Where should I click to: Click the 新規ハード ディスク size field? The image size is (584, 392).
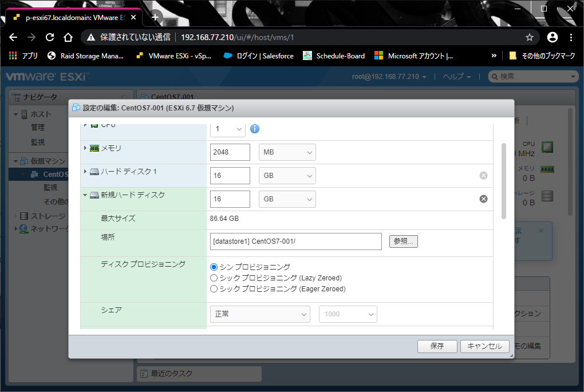[x=230, y=199]
